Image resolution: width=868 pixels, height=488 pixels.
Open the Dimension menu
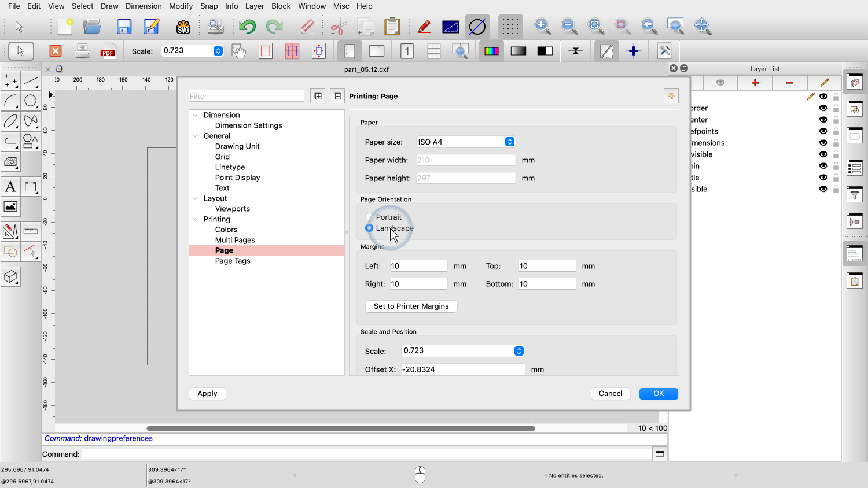click(x=144, y=6)
